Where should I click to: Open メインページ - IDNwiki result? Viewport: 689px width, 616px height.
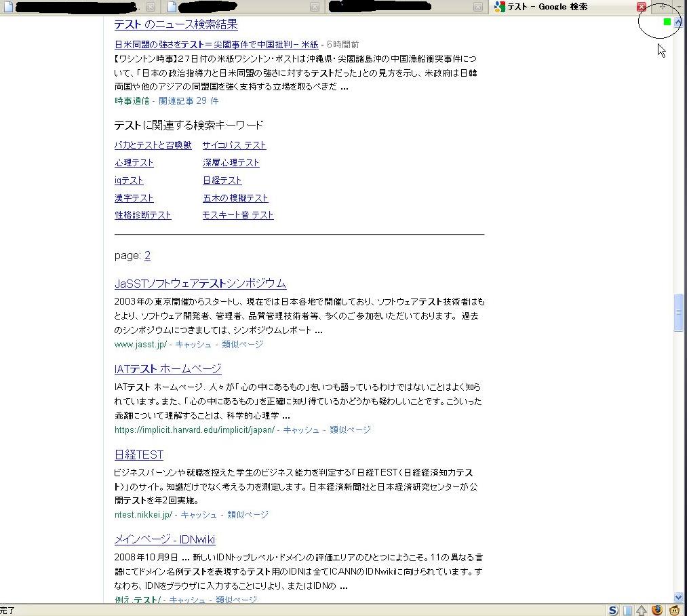point(165,539)
